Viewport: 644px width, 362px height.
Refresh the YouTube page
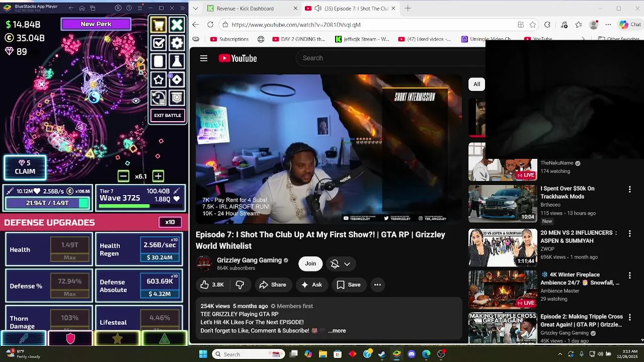210,25
